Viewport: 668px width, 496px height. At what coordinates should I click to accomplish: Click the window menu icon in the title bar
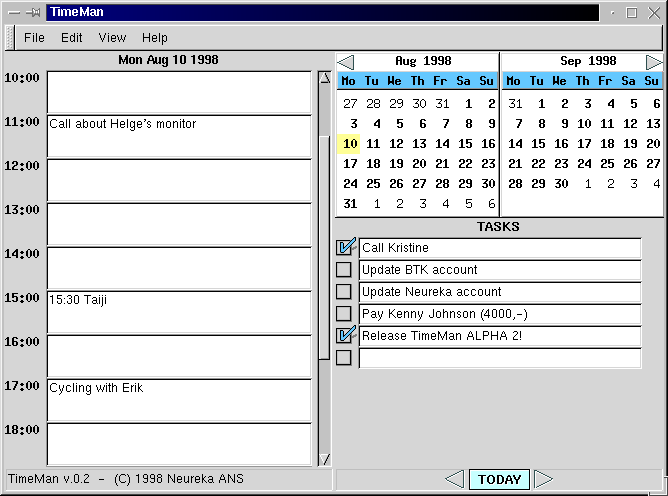[x=11, y=13]
